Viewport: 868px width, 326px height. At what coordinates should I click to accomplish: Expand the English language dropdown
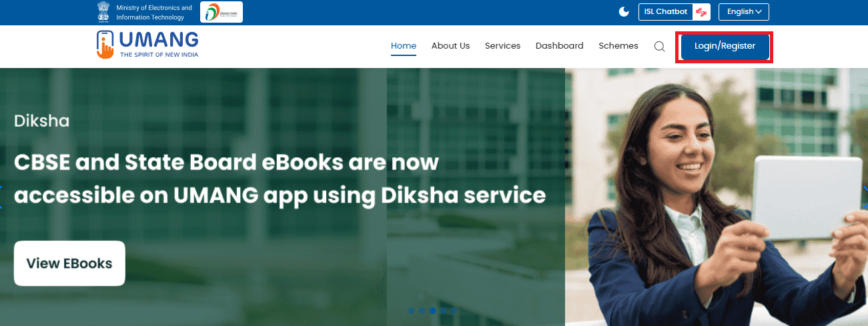[744, 11]
